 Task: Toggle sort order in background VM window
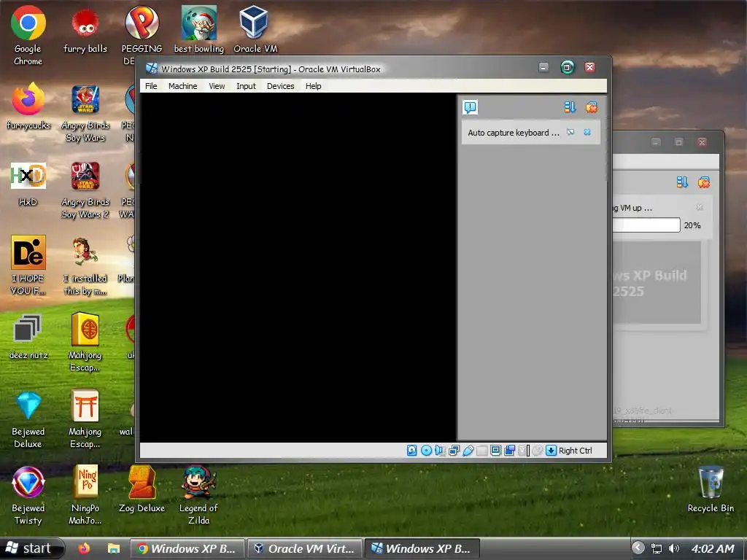click(x=682, y=182)
